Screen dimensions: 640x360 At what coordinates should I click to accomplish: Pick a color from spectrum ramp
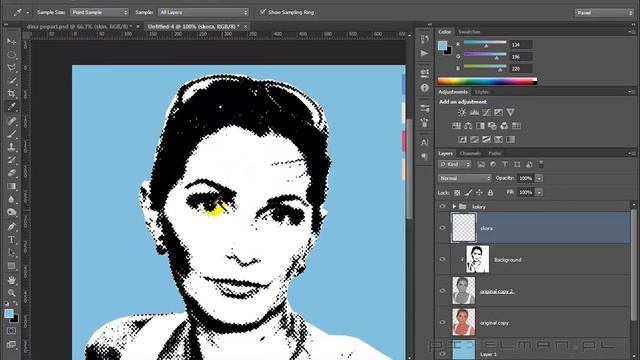tap(487, 81)
